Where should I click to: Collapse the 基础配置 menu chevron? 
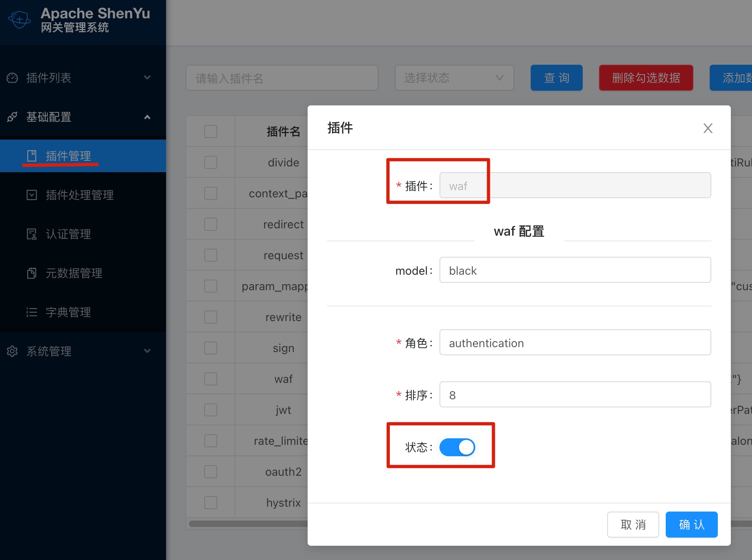pyautogui.click(x=147, y=117)
